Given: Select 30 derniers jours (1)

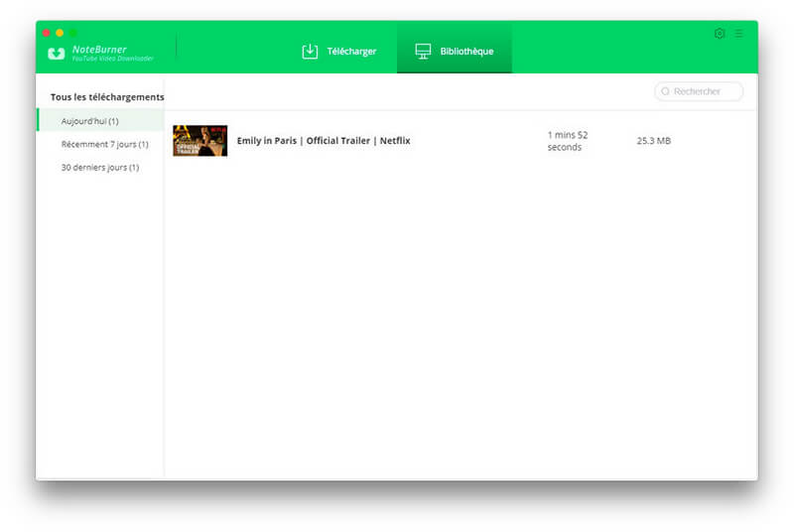Looking at the screenshot, I should (100, 167).
